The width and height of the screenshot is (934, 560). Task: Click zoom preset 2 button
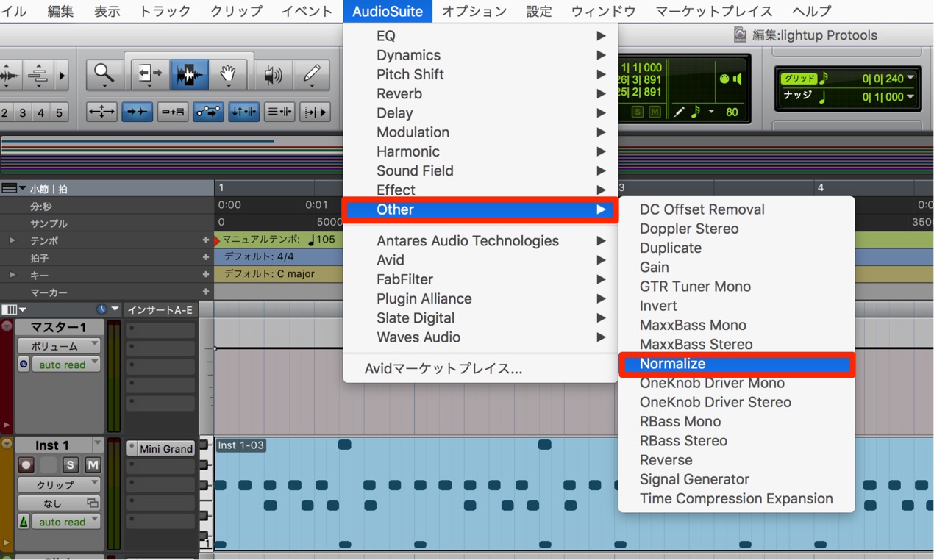[5, 112]
